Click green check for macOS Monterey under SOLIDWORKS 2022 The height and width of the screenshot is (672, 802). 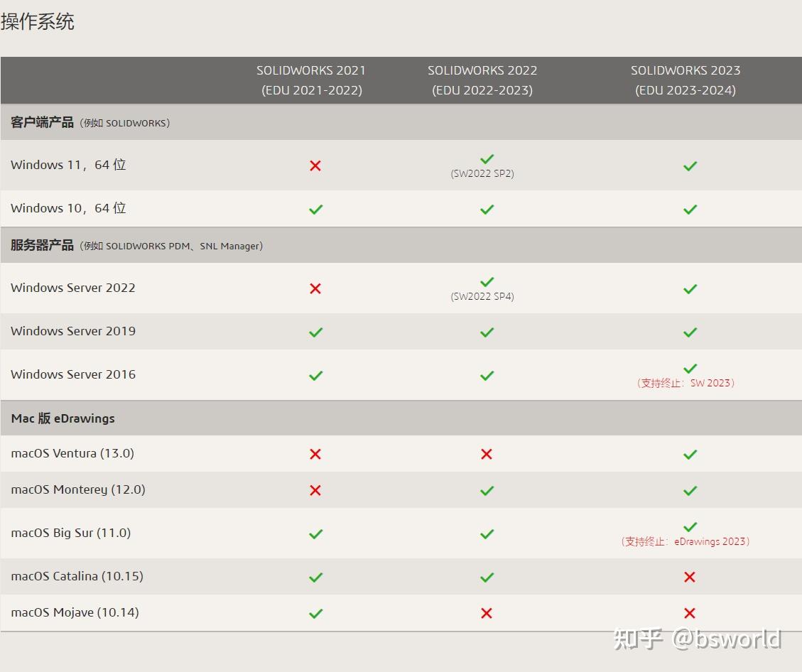click(487, 491)
